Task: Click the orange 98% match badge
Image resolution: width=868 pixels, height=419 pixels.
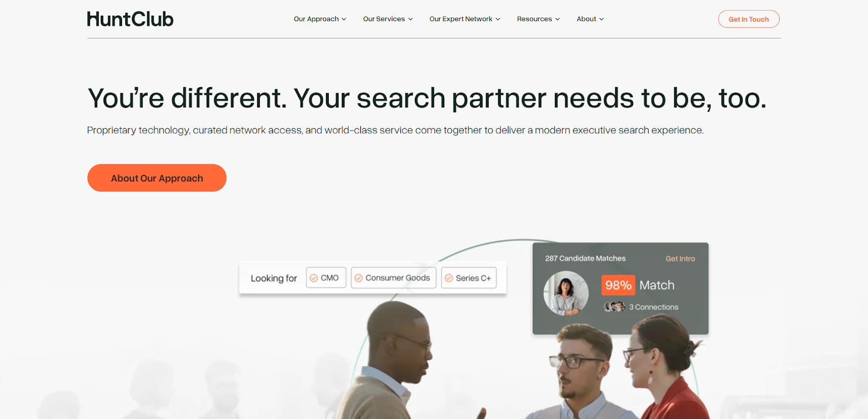Action: tap(618, 285)
